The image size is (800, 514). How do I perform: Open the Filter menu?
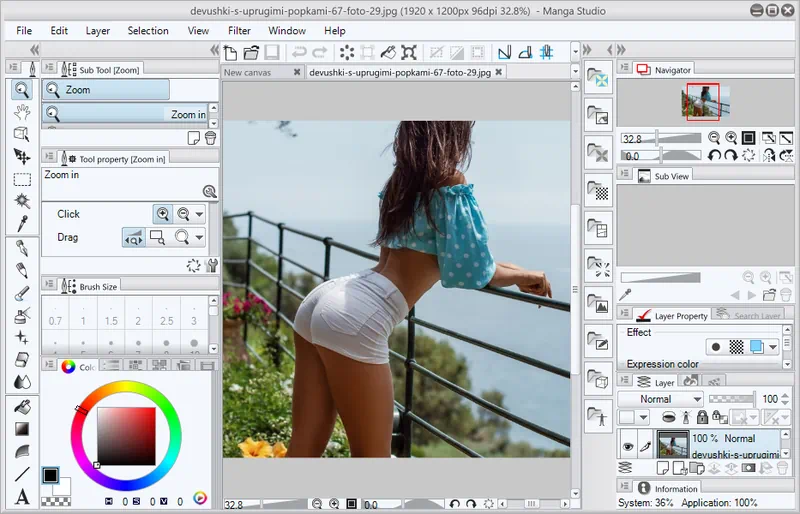(239, 31)
